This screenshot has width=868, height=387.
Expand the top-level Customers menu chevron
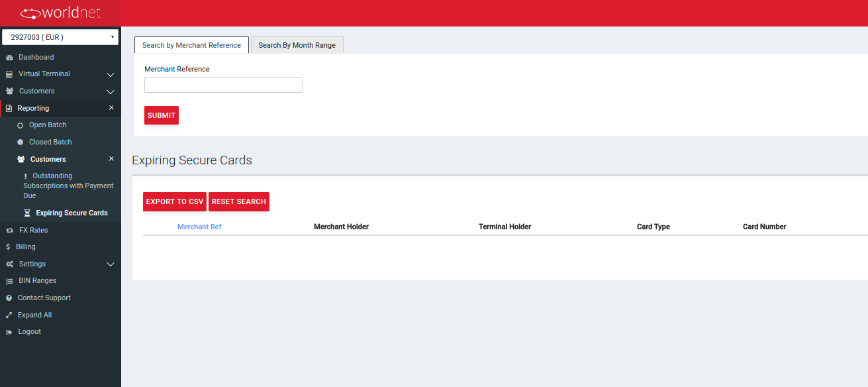point(111,92)
